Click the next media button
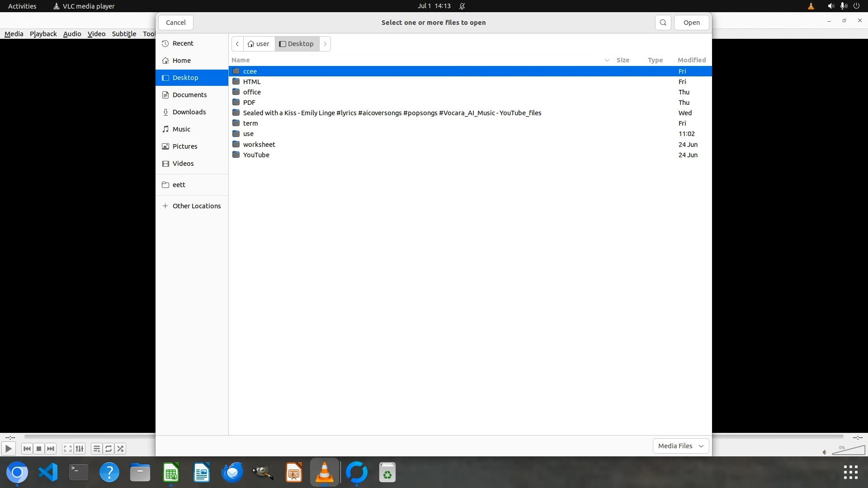Viewport: 868px width, 488px height. [51, 449]
